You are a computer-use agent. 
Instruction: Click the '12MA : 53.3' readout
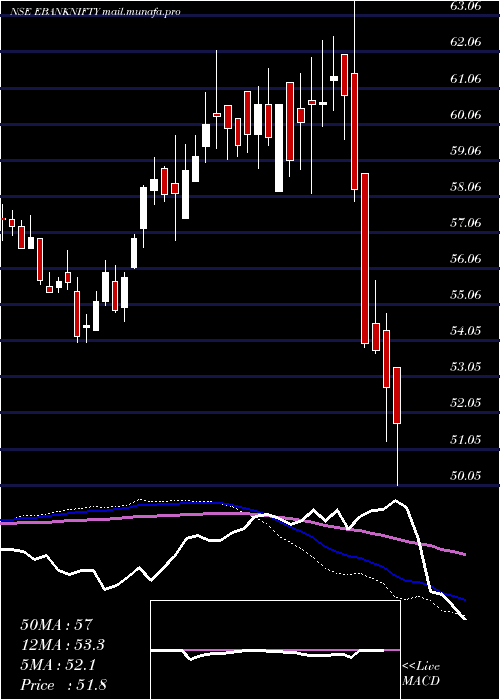pyautogui.click(x=65, y=645)
